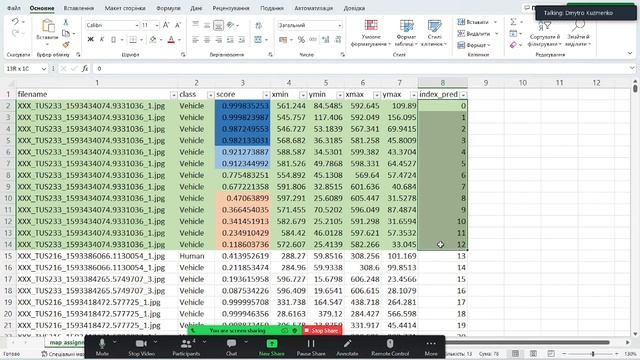This screenshot has height=360, width=640.
Task: Click the Undo arrow icon
Action: pyautogui.click(x=15, y=22)
